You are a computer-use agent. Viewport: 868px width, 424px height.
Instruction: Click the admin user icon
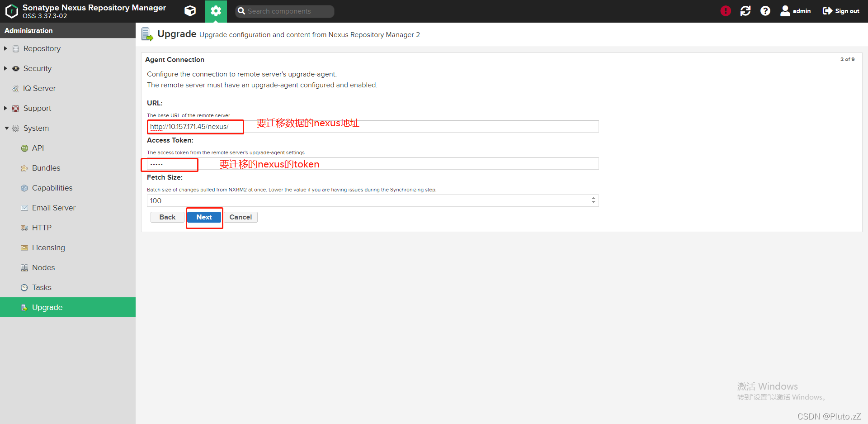(x=785, y=11)
